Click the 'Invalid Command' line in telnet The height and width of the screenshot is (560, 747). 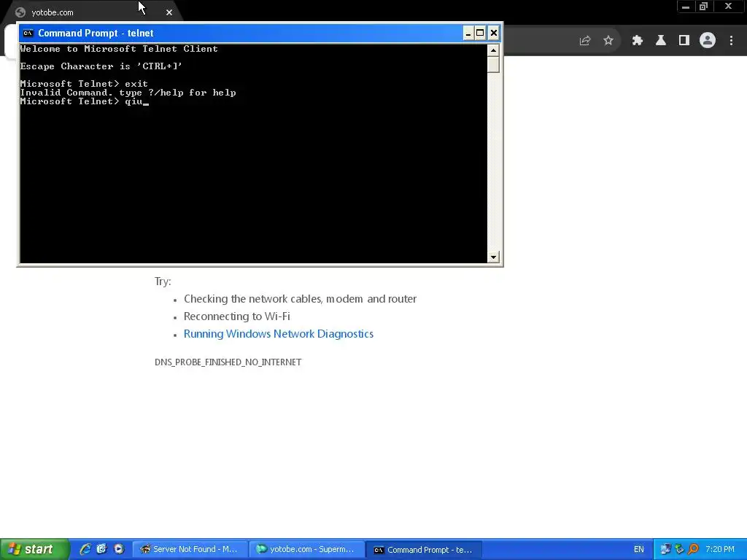pyautogui.click(x=128, y=93)
